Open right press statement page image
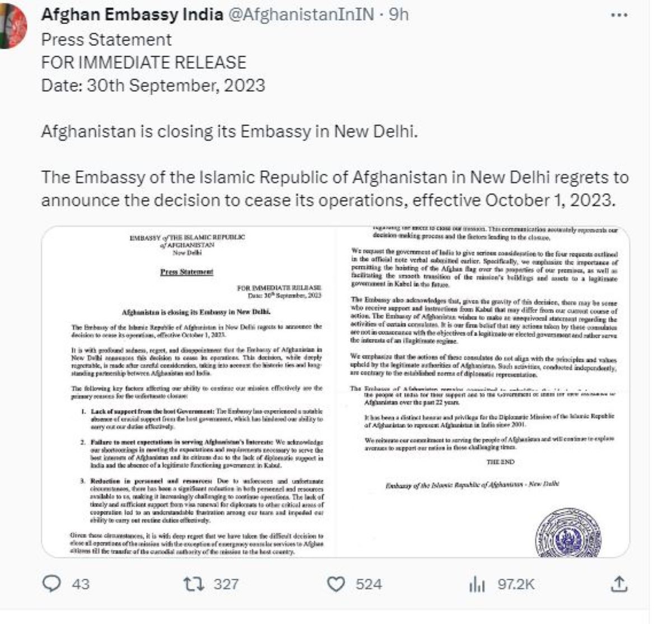Viewport: 672px width, 624px height. click(483, 392)
